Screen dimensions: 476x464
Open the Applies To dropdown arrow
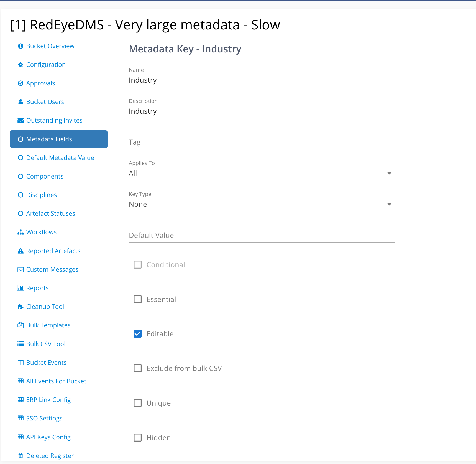click(389, 173)
